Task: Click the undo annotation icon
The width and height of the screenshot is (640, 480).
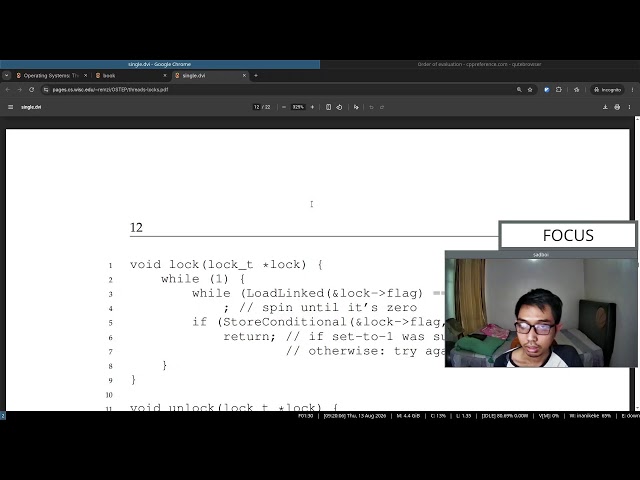Action: pyautogui.click(x=371, y=107)
